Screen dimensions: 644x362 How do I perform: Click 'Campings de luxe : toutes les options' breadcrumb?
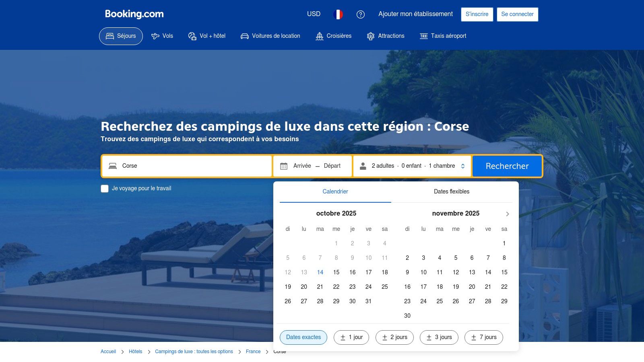pos(194,352)
